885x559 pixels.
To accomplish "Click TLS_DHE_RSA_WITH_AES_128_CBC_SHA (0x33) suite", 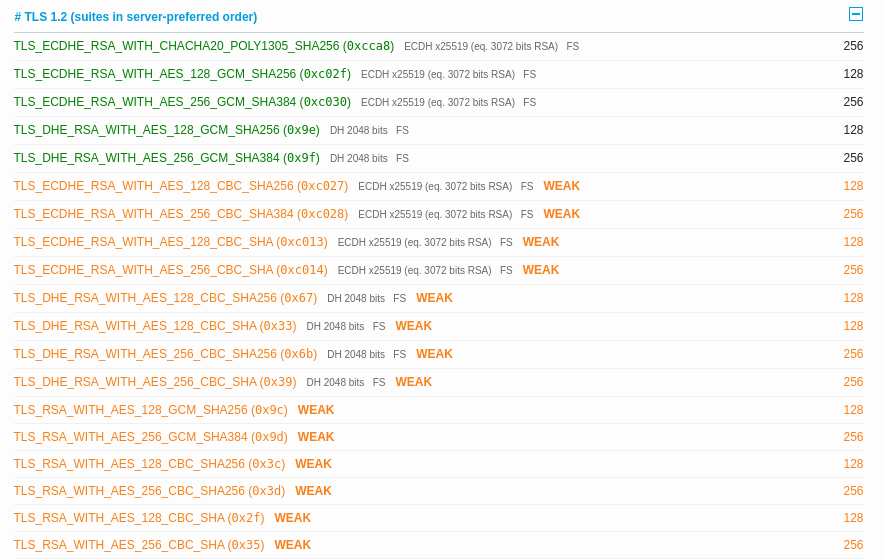I will point(154,326).
